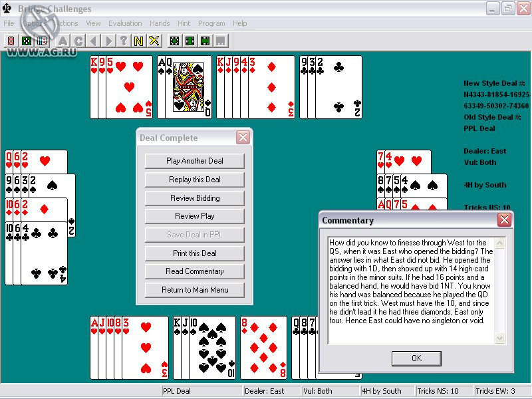The height and width of the screenshot is (399, 532).
Task: Click Replay this Deal
Action: (195, 180)
